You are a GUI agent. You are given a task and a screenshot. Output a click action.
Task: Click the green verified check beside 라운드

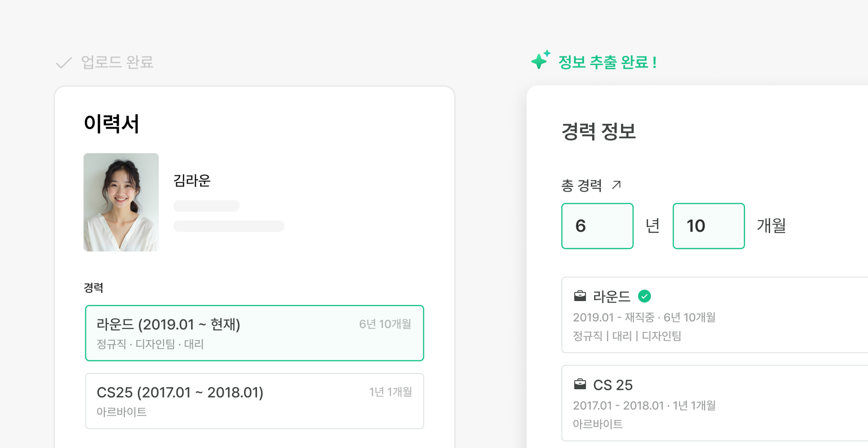click(644, 296)
